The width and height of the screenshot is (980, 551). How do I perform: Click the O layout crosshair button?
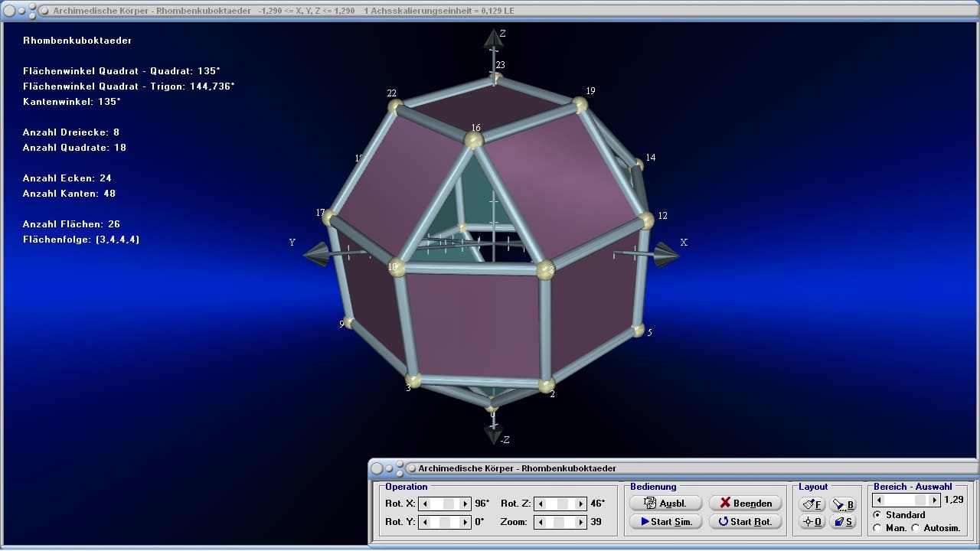tap(811, 522)
